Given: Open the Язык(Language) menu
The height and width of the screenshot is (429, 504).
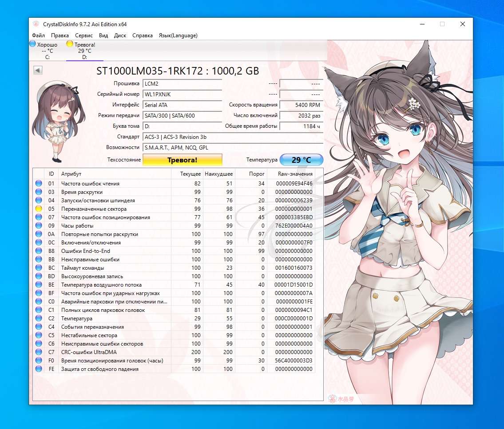Looking at the screenshot, I should 178,35.
